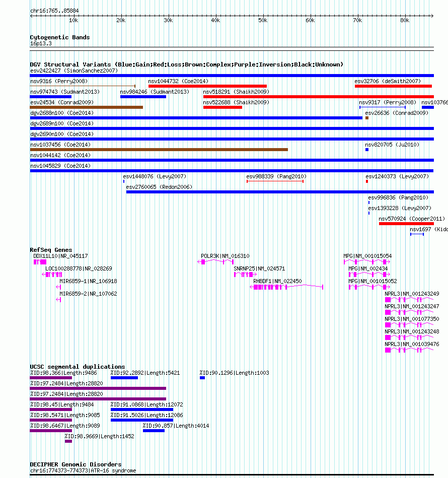Select the esv26636 (Conrad2009) label
Screen dimensions: 448x478
(397, 113)
